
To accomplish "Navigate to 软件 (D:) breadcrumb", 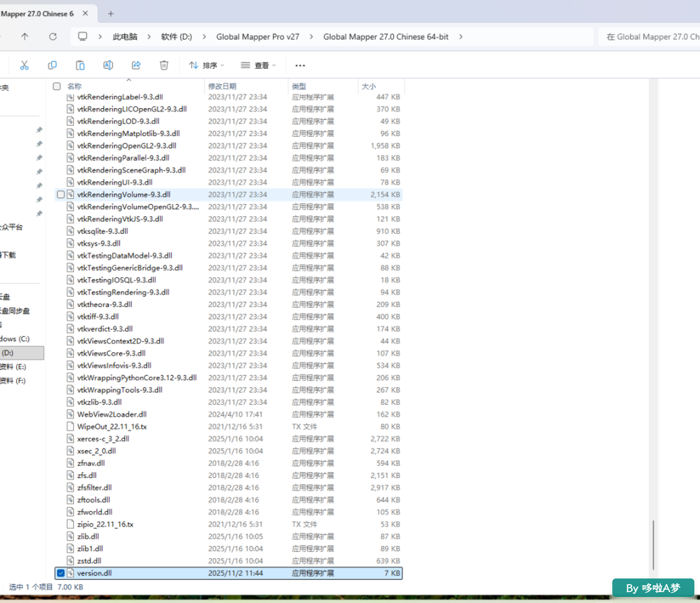I will (x=177, y=37).
